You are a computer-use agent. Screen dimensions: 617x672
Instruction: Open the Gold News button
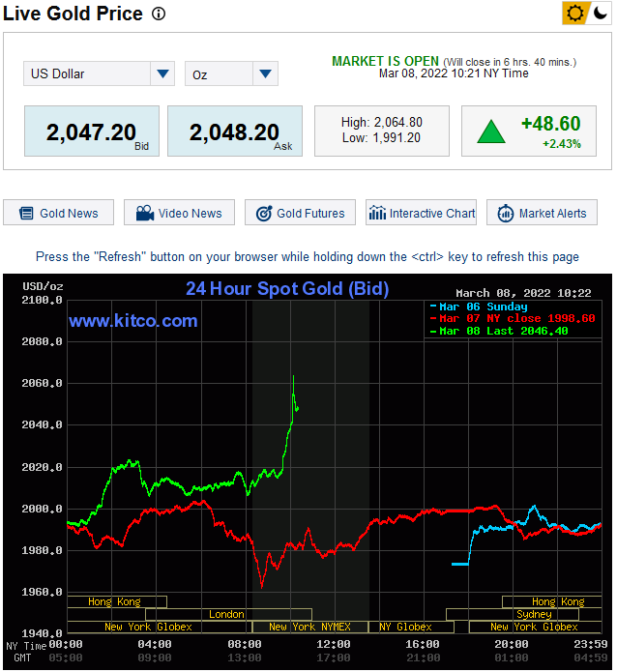click(59, 213)
